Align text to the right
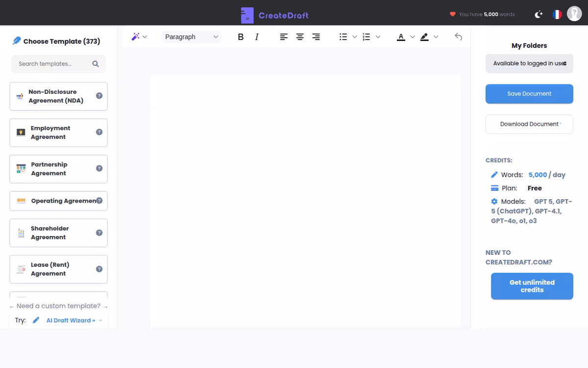Viewport: 588px width, 368px height. 316,37
